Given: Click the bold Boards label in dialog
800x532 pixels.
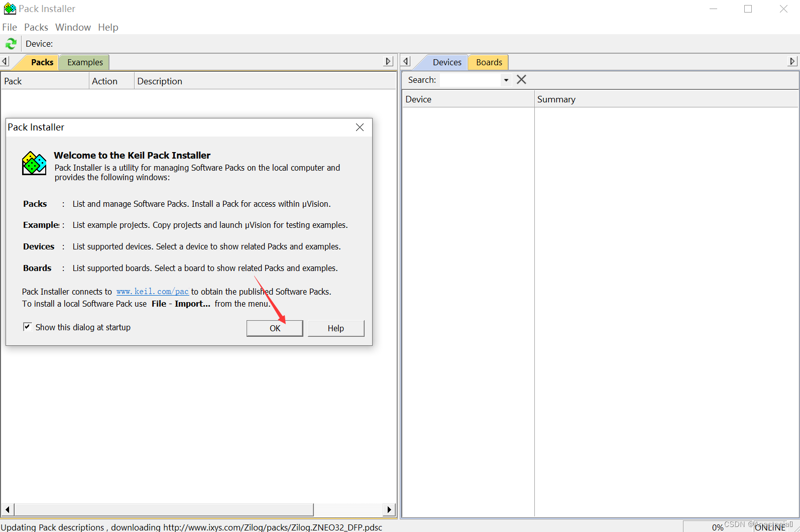Looking at the screenshot, I should coord(37,268).
